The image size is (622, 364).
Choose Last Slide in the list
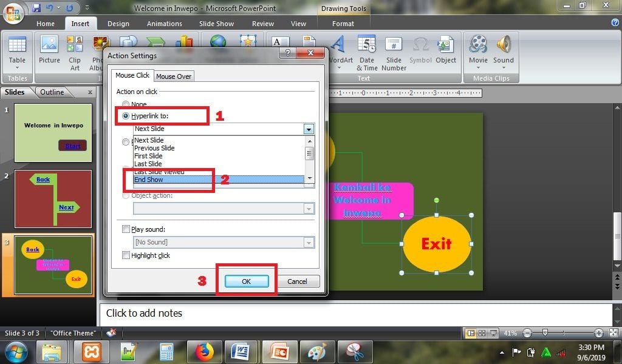point(219,164)
